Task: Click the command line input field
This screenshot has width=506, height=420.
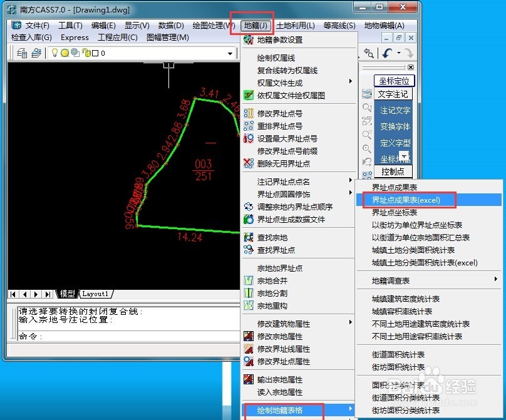Action: [129, 337]
